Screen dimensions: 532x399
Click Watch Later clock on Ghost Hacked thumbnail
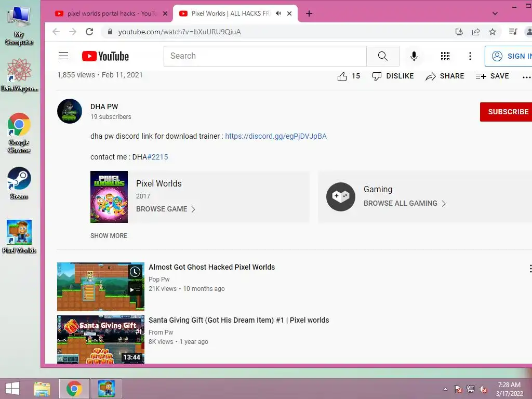coord(135,271)
